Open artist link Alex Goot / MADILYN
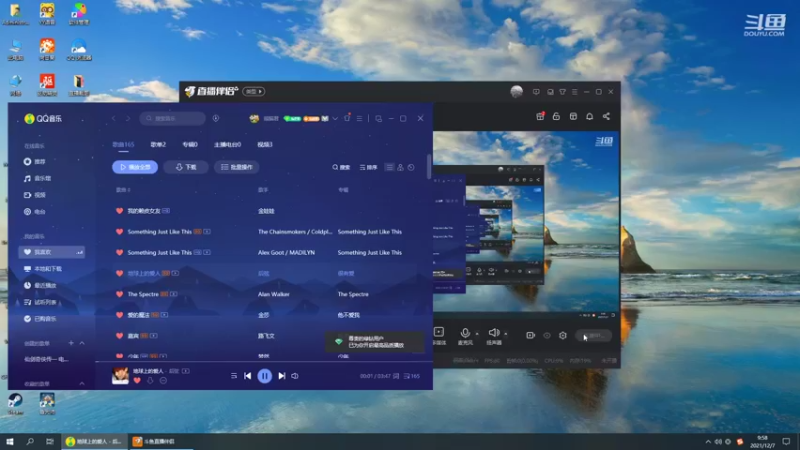800x450 pixels. 286,253
